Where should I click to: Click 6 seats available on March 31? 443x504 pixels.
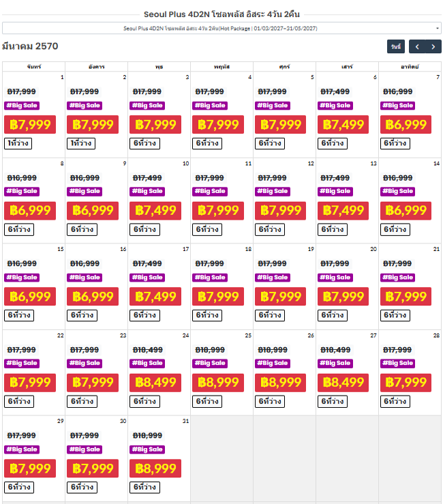pos(144,487)
